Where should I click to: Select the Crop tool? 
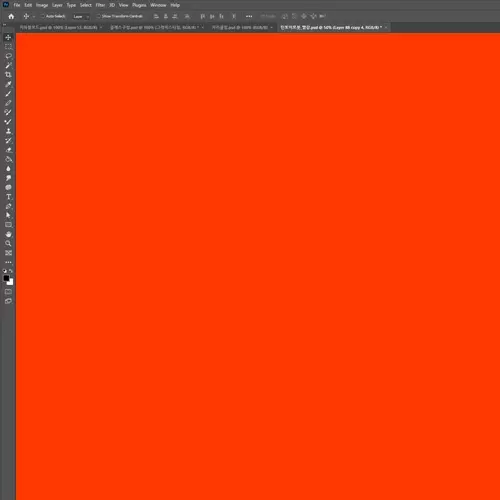click(x=8, y=75)
